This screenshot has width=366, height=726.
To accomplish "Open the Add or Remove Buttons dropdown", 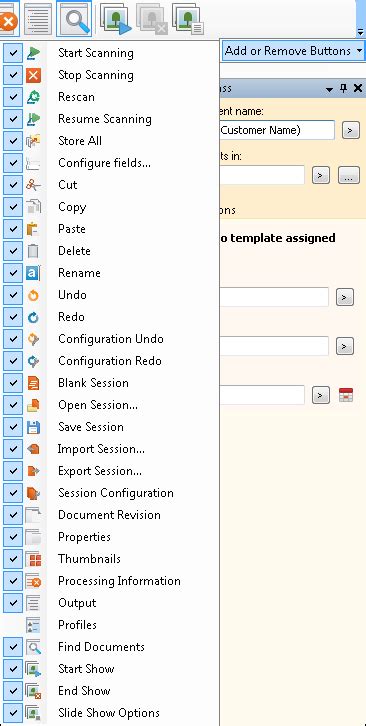I will [294, 50].
